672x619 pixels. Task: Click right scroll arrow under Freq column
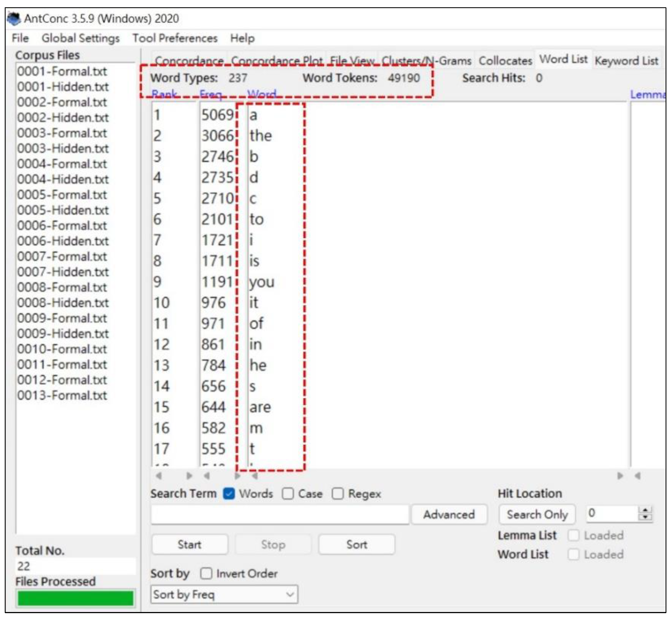pyautogui.click(x=237, y=476)
